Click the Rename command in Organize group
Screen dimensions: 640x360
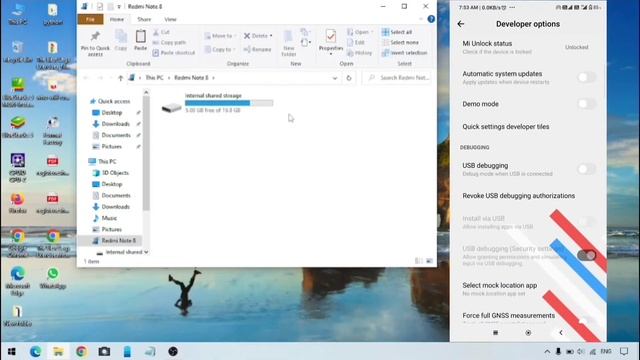257,49
